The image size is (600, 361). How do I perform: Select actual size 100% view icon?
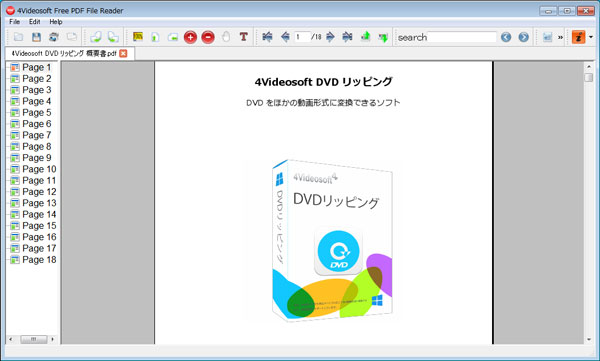tap(138, 37)
